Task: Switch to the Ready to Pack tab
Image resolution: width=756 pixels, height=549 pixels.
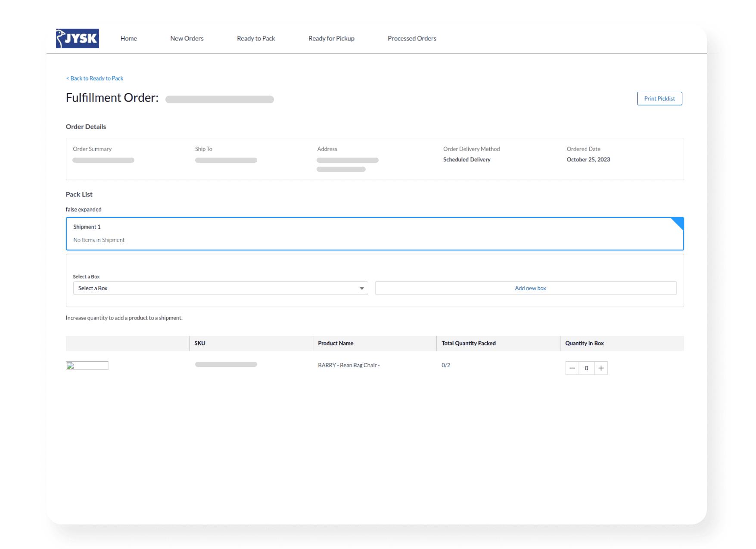Action: click(255, 38)
